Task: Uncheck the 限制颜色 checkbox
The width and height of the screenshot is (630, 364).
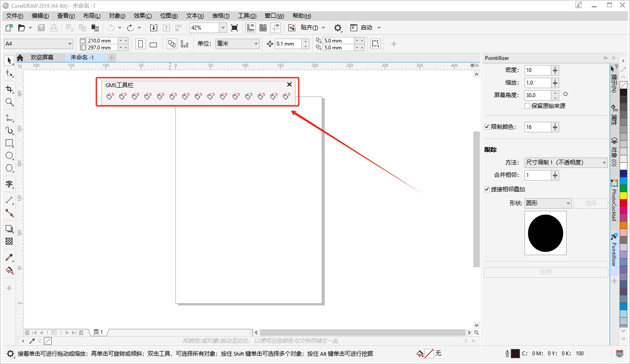Action: click(487, 127)
